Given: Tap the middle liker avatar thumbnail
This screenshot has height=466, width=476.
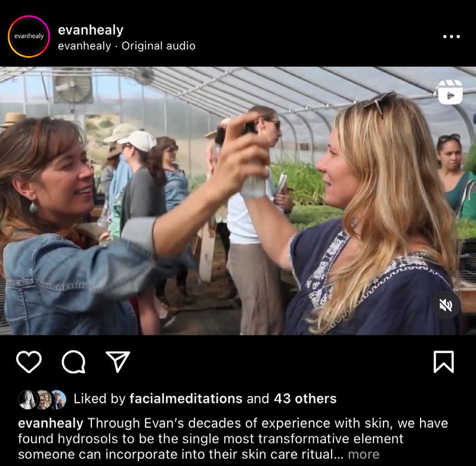Looking at the screenshot, I should (44, 400).
